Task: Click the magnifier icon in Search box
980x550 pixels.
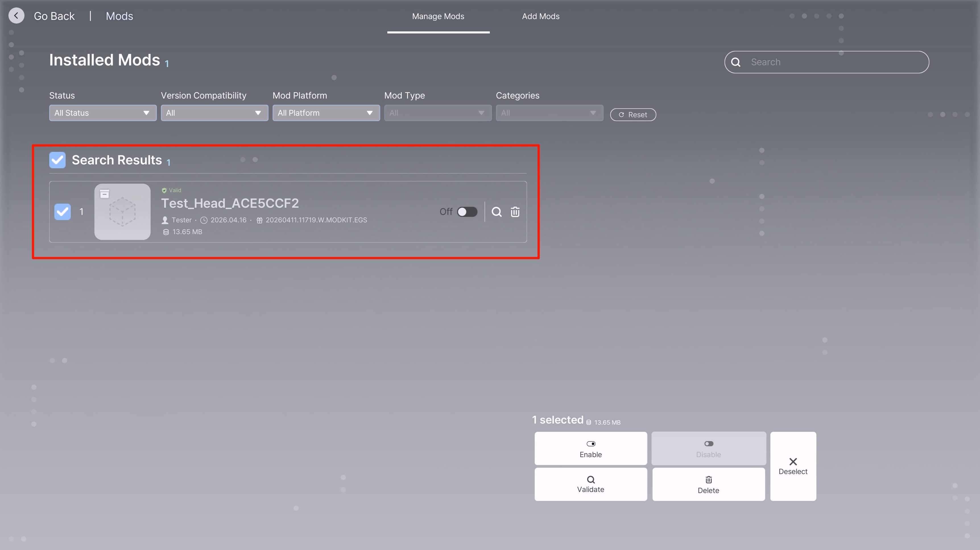Action: coord(736,62)
